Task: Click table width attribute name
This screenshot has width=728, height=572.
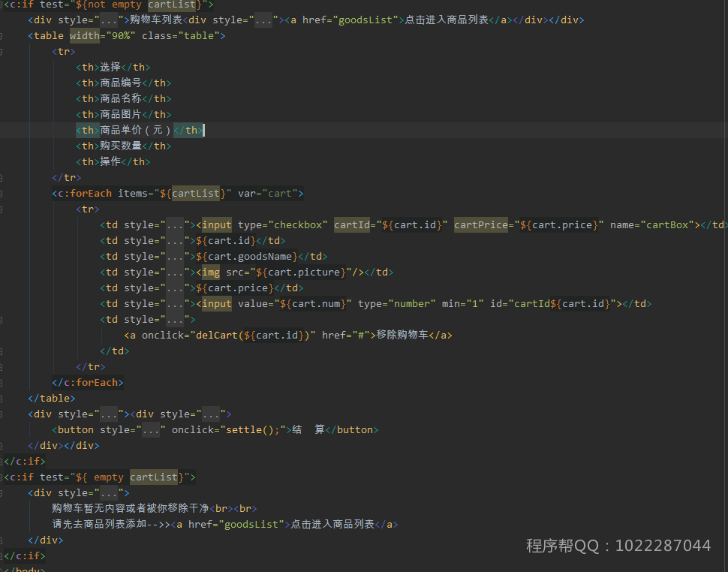Action: click(x=85, y=36)
